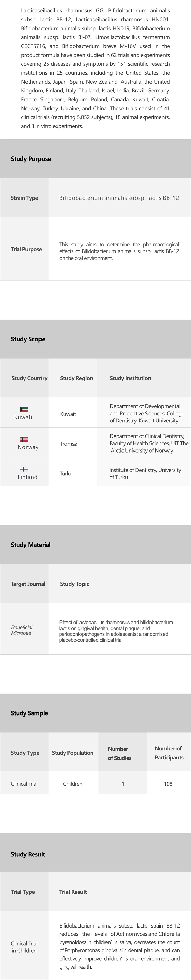Click the Study Institution column header
Image resolution: width=191 pixels, height=980 pixels.
[x=130, y=378]
